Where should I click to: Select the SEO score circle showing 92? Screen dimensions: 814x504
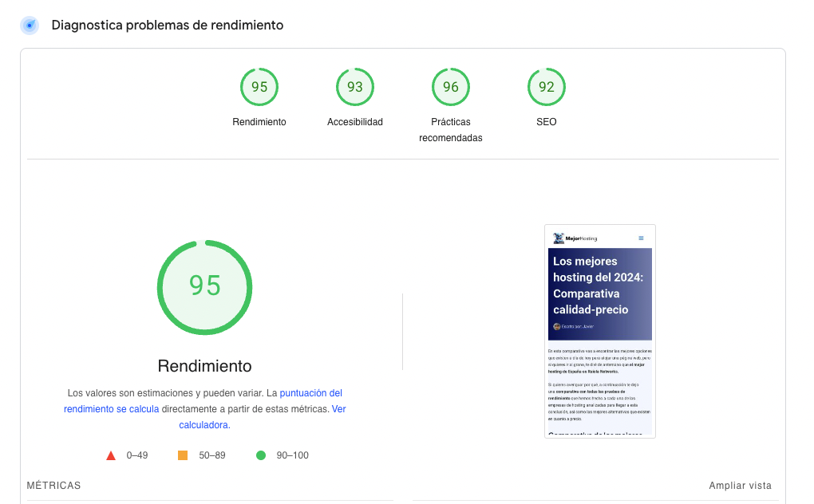[x=547, y=86]
